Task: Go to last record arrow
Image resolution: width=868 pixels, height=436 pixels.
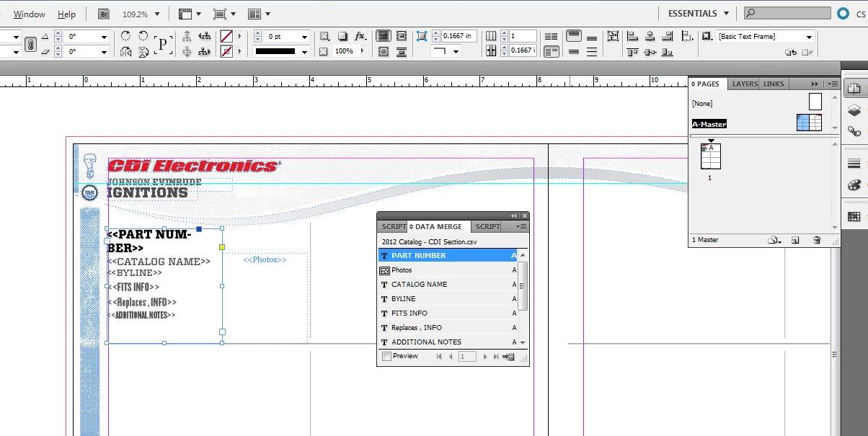Action: click(496, 357)
